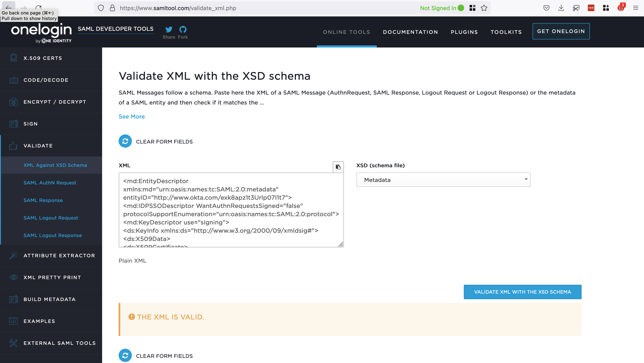The height and width of the screenshot is (363, 644).
Task: Open tracking protection shield icon
Action: (101, 8)
